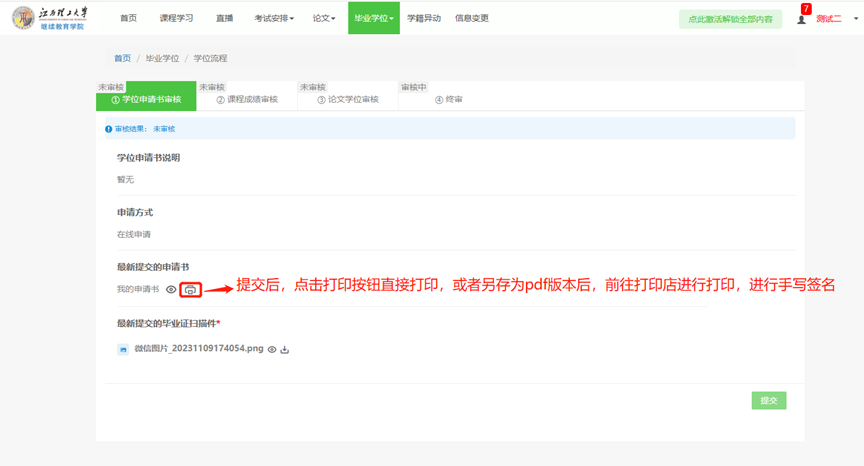
Task: Click the info icon beside 审核结果
Action: click(109, 129)
